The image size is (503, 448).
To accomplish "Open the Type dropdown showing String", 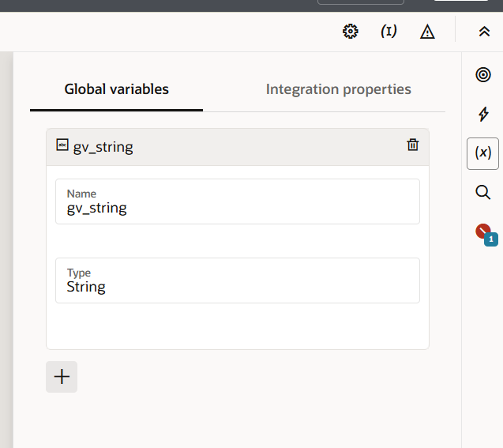I will pos(237,280).
